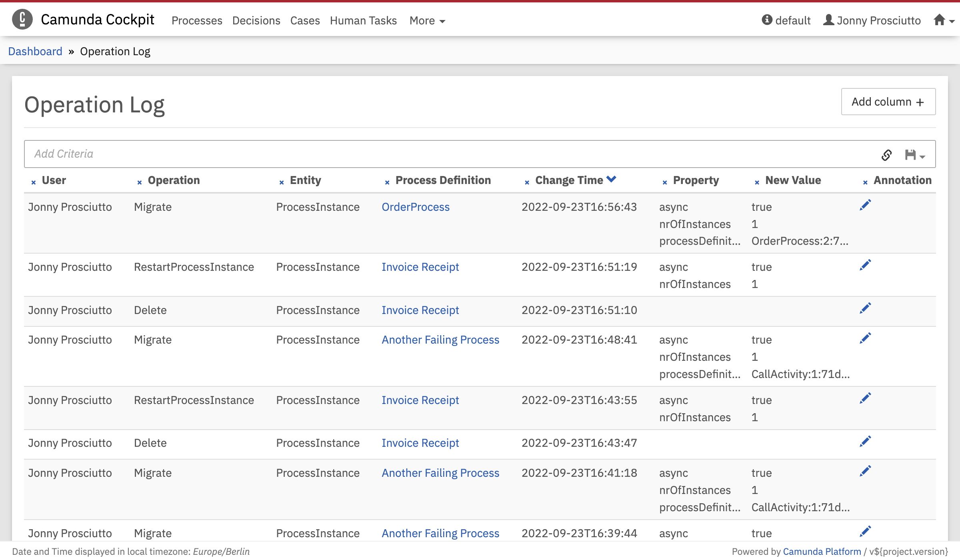Image resolution: width=960 pixels, height=560 pixels.
Task: Remove the Property column
Action: point(665,182)
